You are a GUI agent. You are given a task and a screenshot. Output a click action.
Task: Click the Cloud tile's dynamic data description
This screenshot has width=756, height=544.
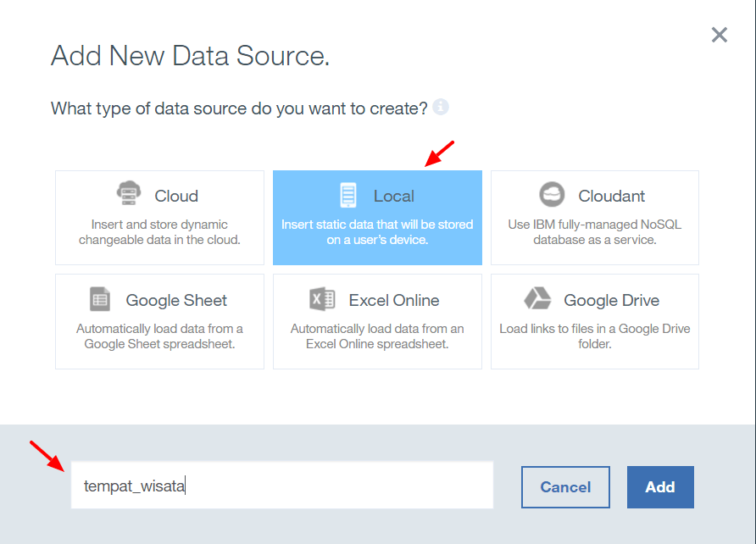(159, 232)
